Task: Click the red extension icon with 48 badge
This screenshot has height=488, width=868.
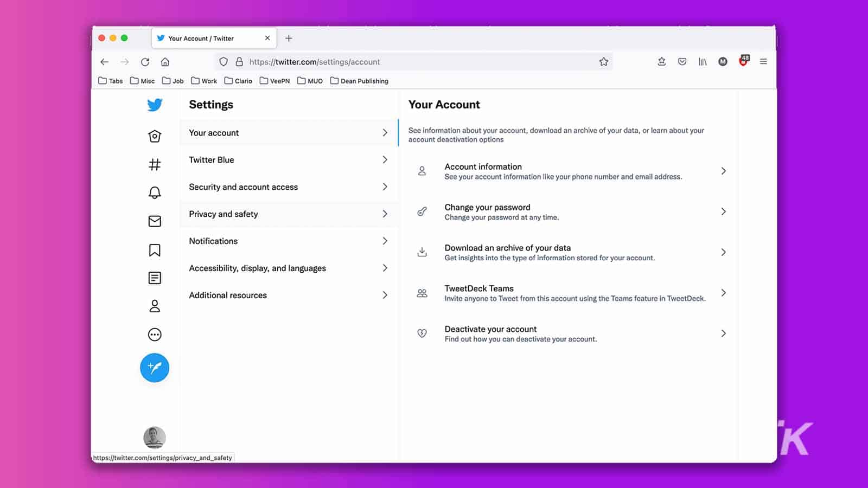Action: 744,61
